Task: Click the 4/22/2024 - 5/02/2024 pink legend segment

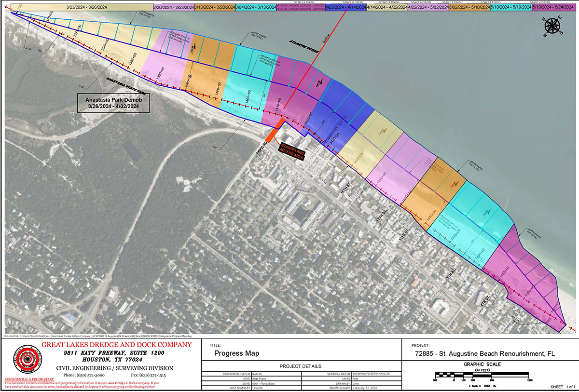Action: pos(428,8)
